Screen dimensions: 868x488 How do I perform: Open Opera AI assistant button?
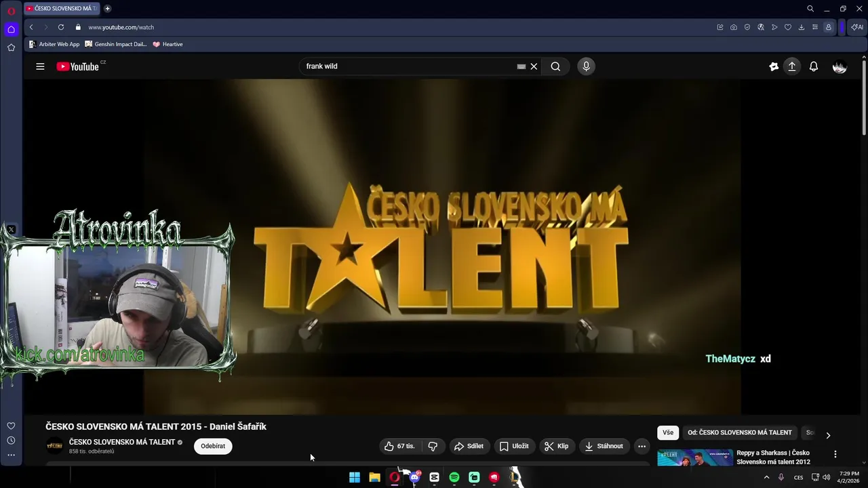tap(857, 27)
